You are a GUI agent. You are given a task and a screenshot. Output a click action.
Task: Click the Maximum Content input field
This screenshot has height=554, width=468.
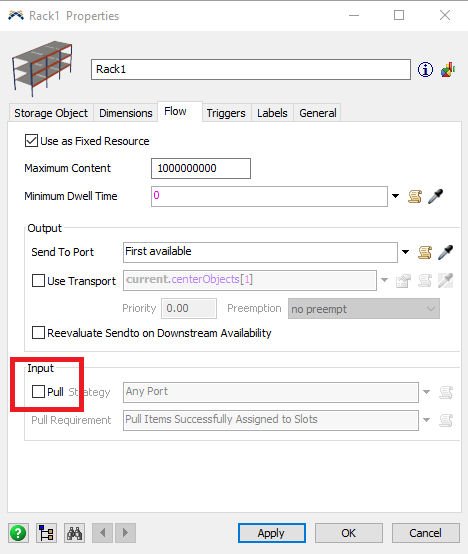(x=201, y=168)
